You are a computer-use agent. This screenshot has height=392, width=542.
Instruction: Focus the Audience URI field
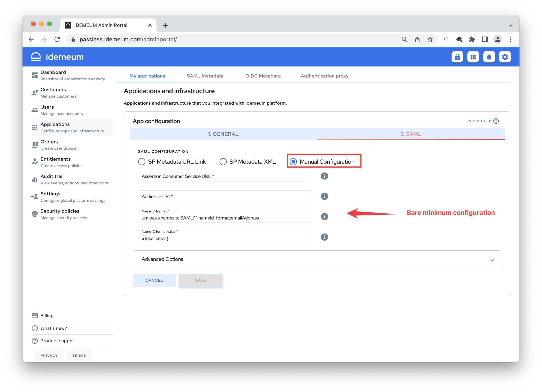tap(225, 196)
